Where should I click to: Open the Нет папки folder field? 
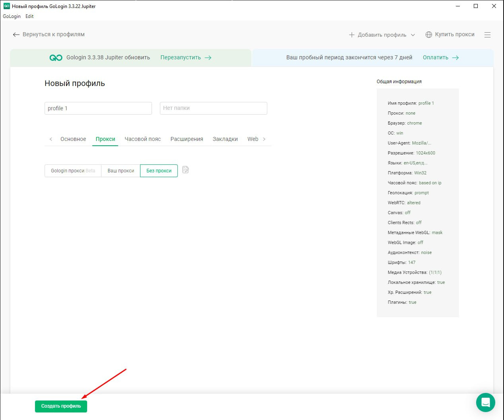tap(214, 108)
